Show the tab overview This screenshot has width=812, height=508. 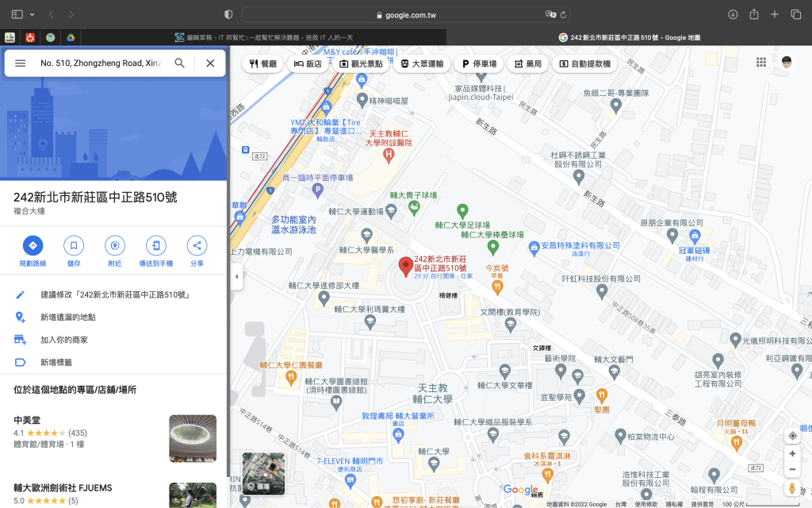[x=796, y=14]
